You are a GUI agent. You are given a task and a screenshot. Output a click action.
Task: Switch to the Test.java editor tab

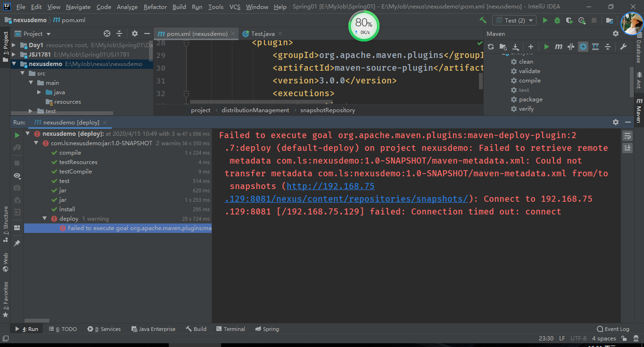point(262,33)
